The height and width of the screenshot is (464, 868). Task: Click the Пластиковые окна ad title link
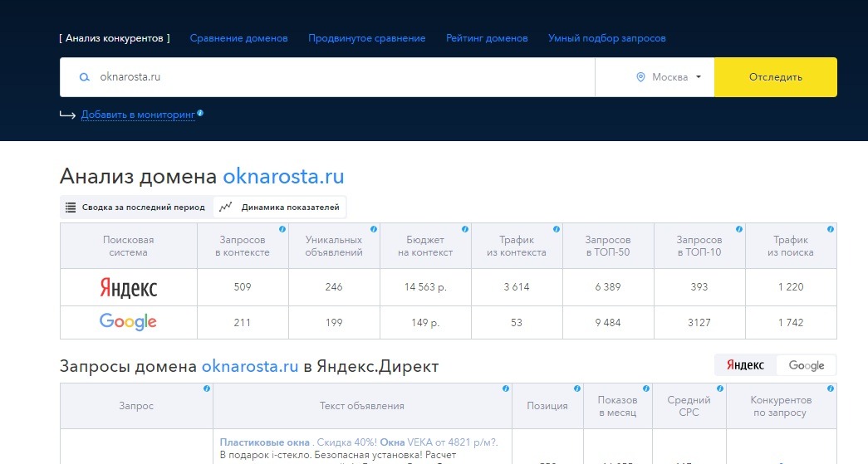tap(265, 442)
